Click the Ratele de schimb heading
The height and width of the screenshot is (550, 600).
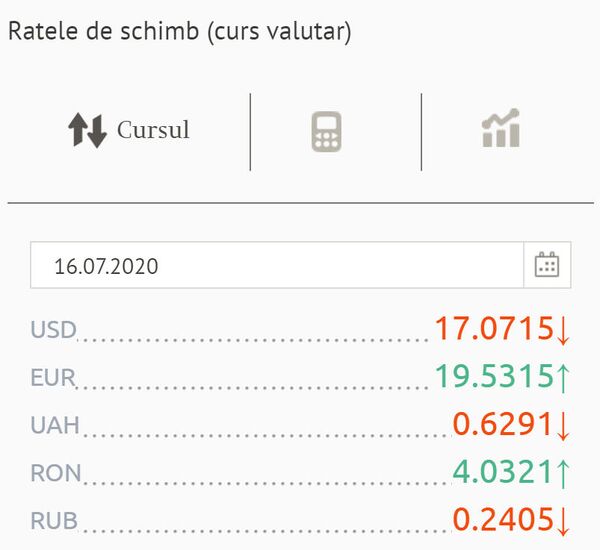tap(179, 31)
